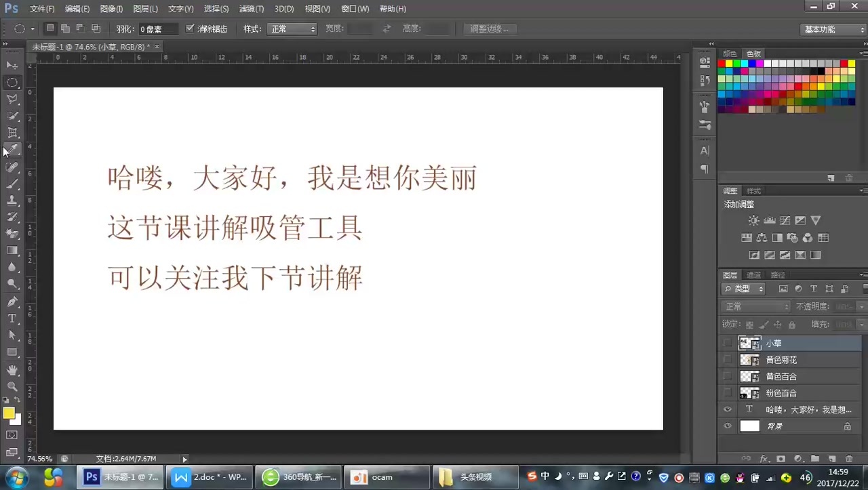The width and height of the screenshot is (868, 490).
Task: Create a new layer group
Action: coord(815,459)
